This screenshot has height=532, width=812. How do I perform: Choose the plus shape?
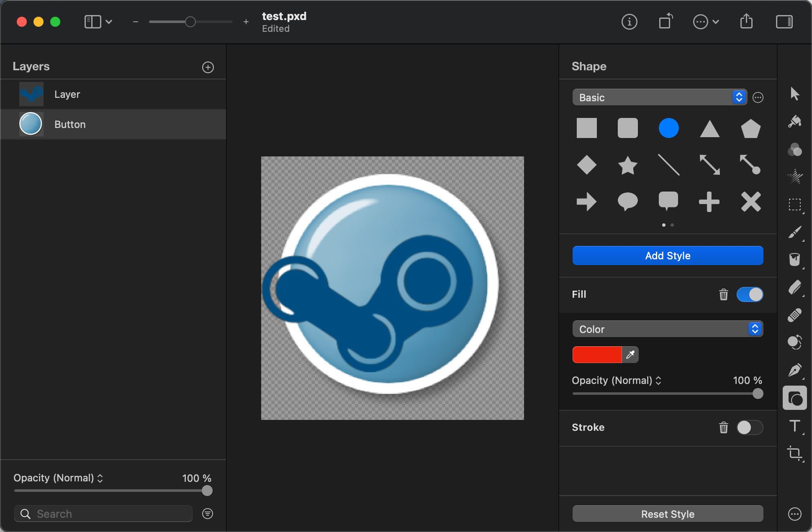coord(709,202)
